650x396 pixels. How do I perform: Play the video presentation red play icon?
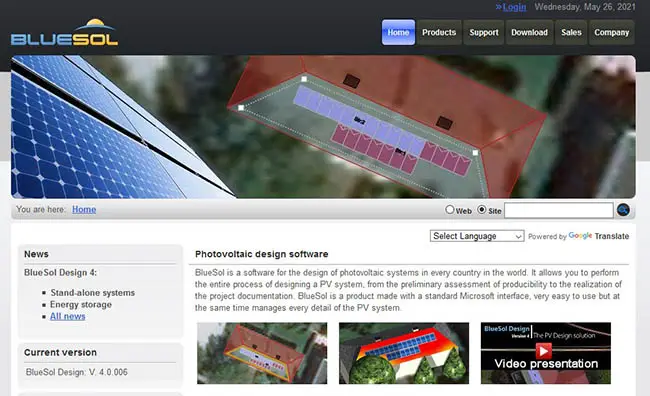pos(543,351)
